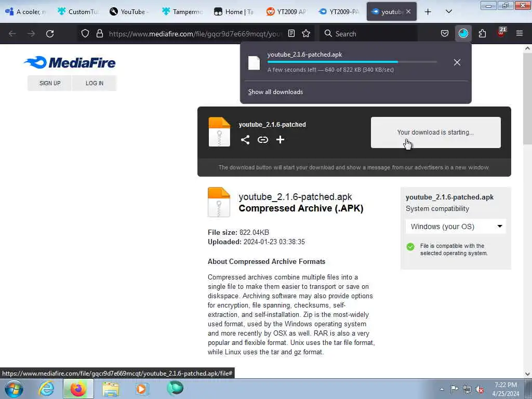Expand the 'Windows (your OS)' dropdown
532x399 pixels.
click(x=456, y=227)
